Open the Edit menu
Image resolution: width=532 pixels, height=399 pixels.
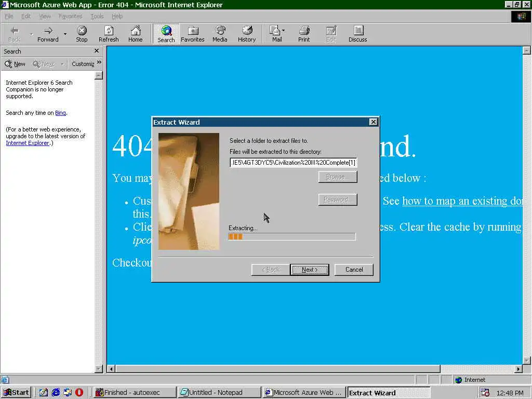click(x=26, y=16)
